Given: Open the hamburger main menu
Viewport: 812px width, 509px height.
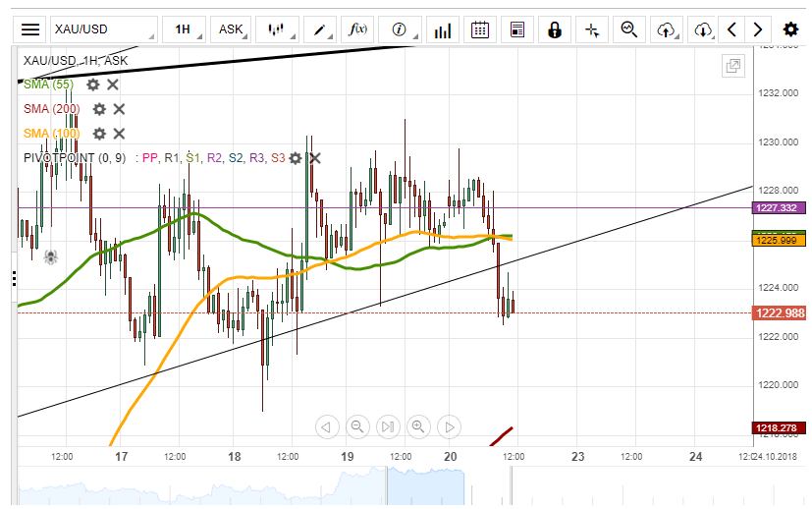Looking at the screenshot, I should [30, 29].
